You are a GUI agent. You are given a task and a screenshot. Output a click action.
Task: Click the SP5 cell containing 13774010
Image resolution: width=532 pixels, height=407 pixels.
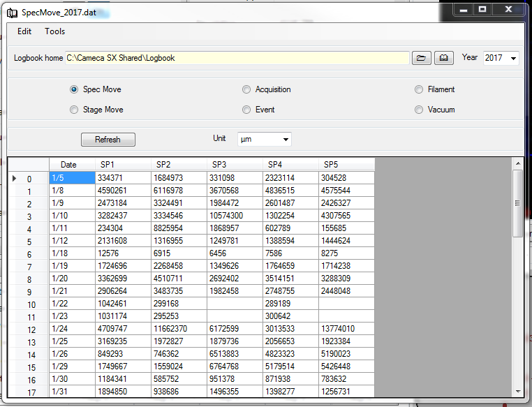(x=346, y=330)
